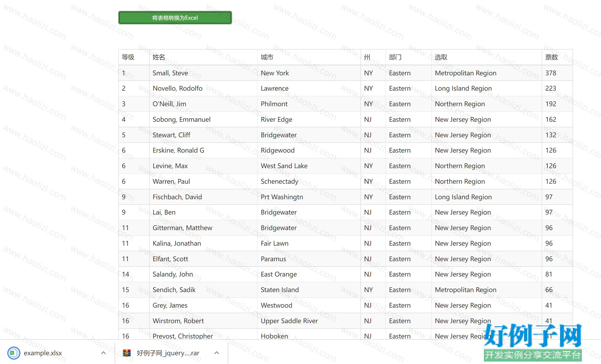Click Northern Region in O'Neill, Jim row

(x=460, y=104)
